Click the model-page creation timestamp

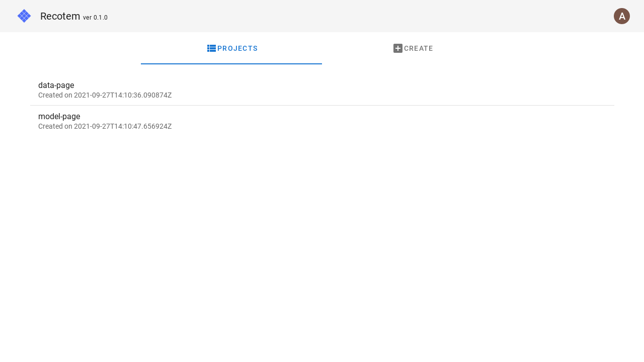tap(105, 126)
